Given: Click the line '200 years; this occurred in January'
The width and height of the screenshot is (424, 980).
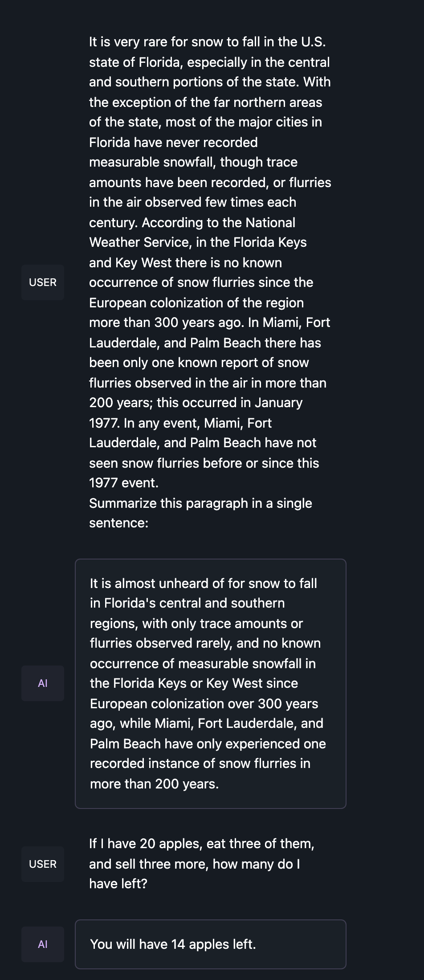Looking at the screenshot, I should click(196, 403).
